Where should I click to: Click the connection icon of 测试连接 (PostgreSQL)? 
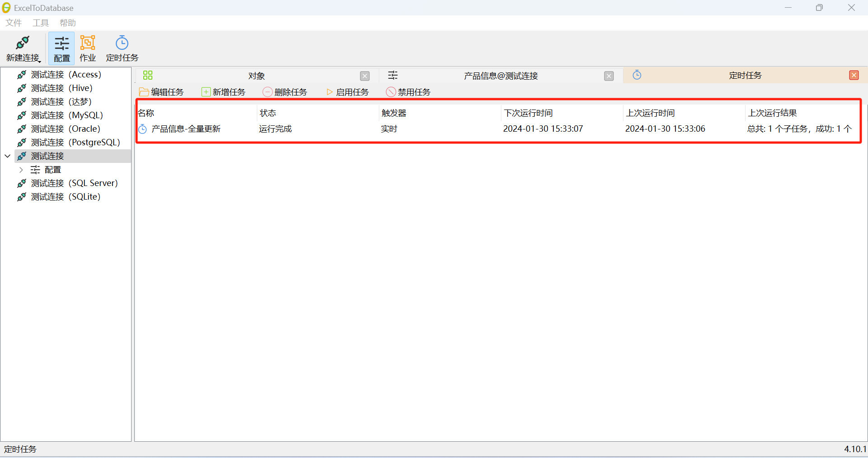[x=21, y=142]
